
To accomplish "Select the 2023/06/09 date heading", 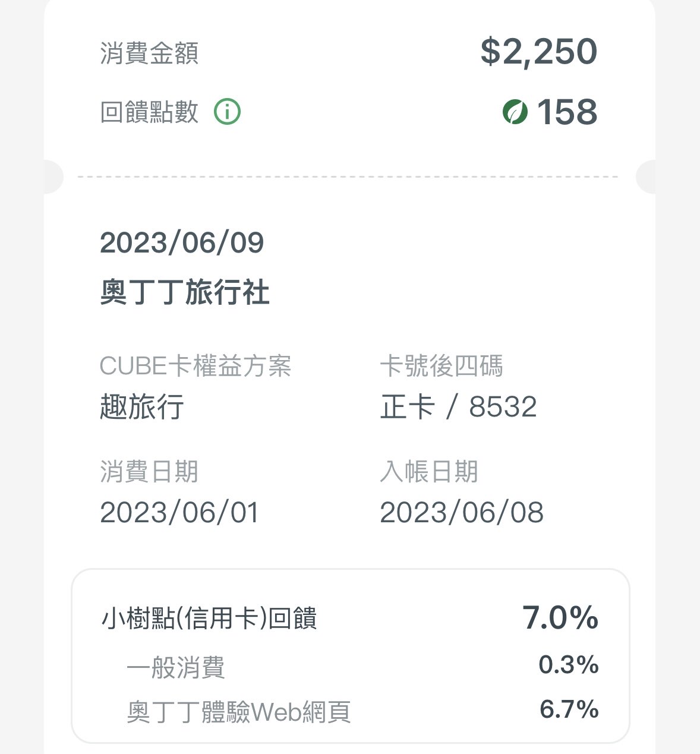I will pyautogui.click(x=182, y=242).
